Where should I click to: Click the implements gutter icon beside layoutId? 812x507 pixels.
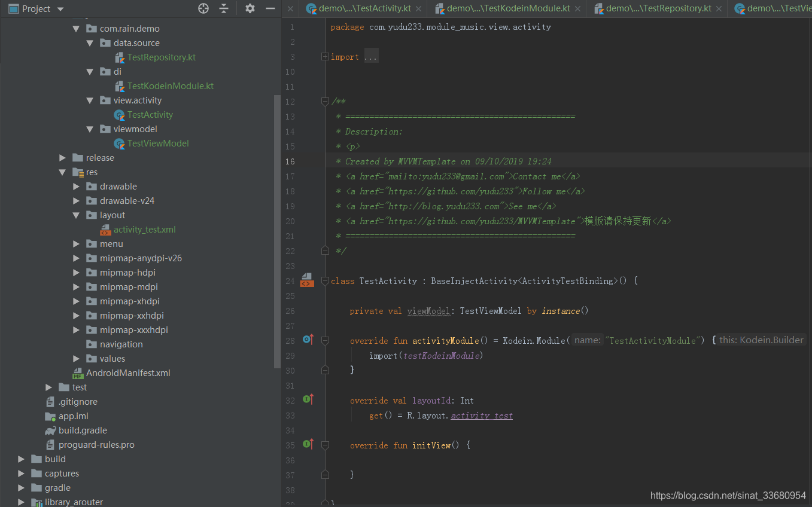click(308, 399)
